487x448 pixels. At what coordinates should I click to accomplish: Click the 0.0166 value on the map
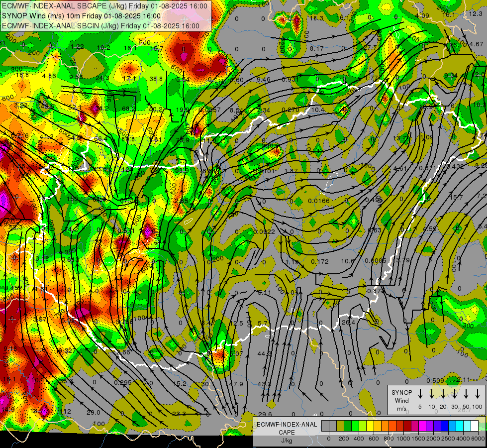[x=319, y=201]
